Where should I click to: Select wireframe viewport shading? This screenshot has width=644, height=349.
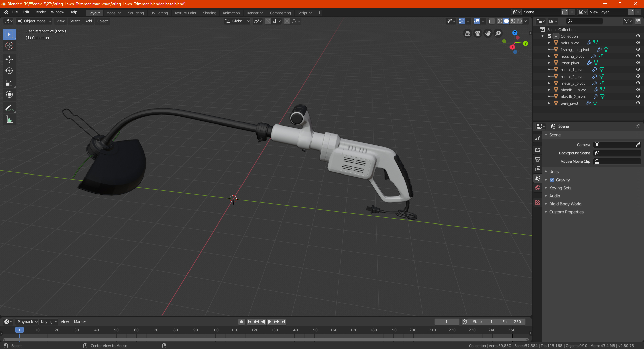(x=500, y=21)
